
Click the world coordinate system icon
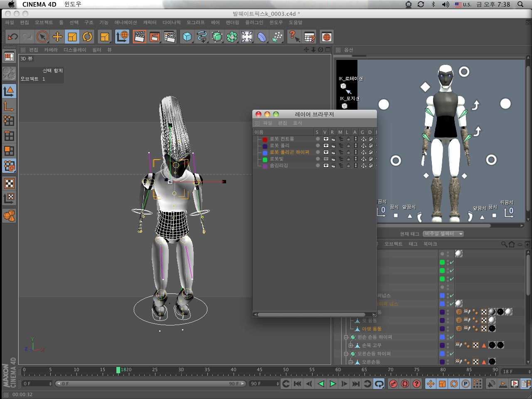[x=122, y=37]
